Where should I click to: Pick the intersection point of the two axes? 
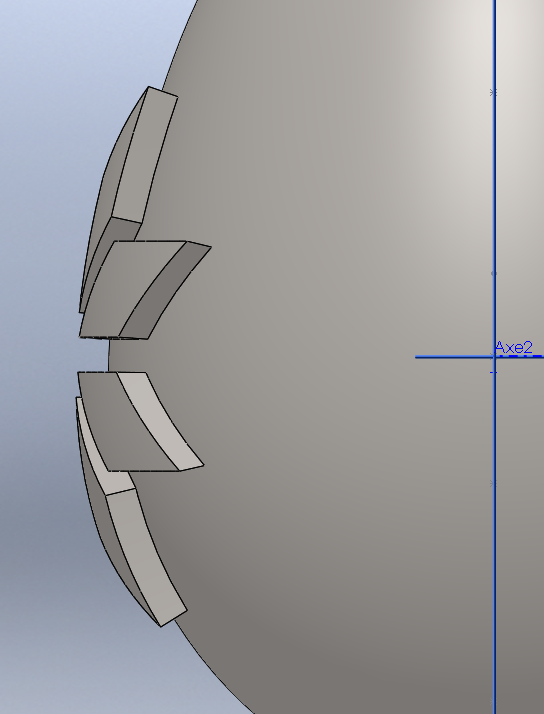495,357
